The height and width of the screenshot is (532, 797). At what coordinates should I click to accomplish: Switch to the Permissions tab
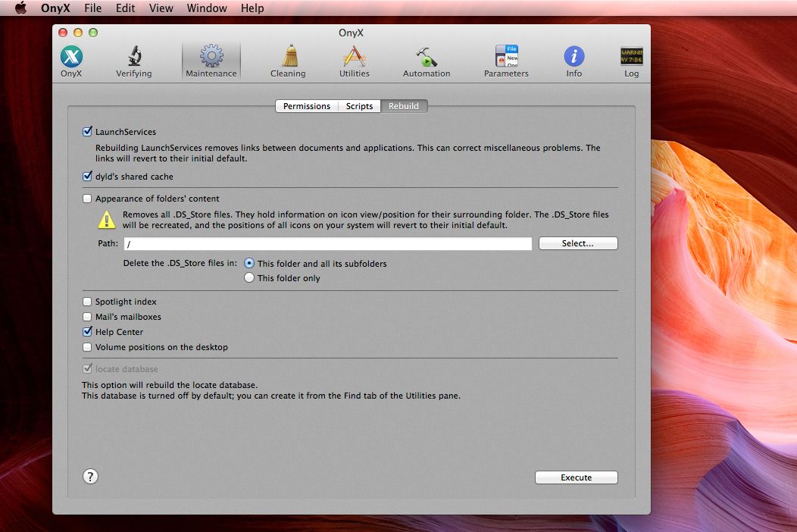tap(307, 106)
